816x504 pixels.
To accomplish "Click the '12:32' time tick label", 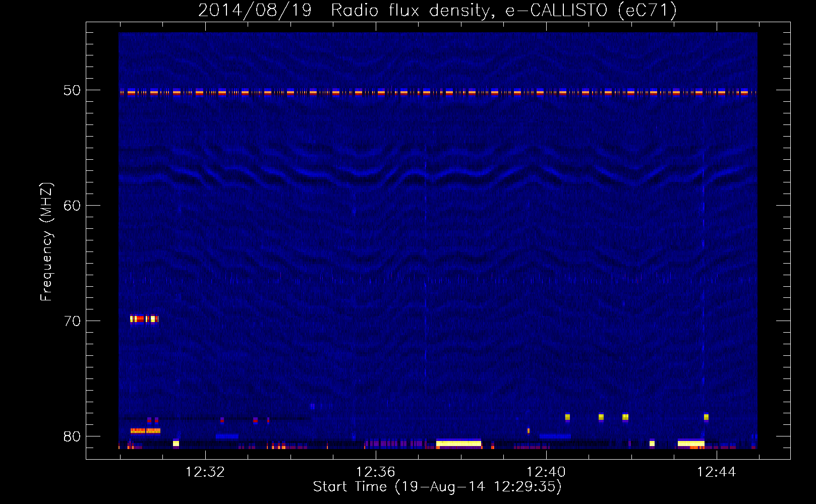I will 205,472.
